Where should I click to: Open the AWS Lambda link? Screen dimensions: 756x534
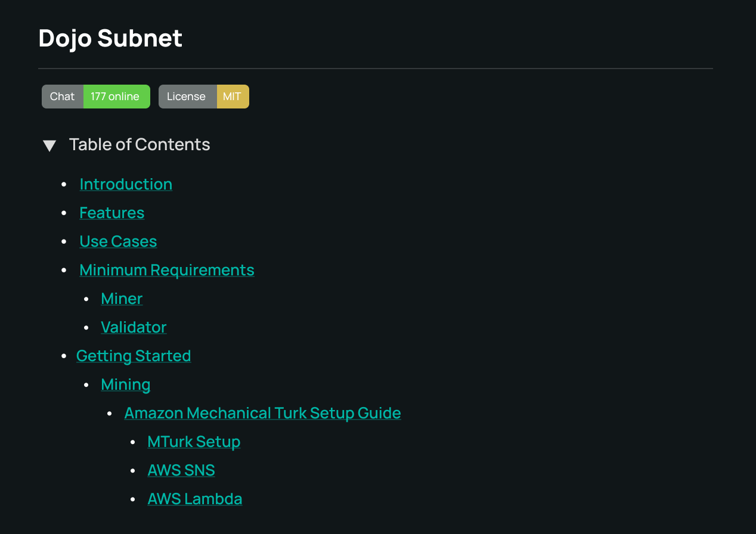195,499
